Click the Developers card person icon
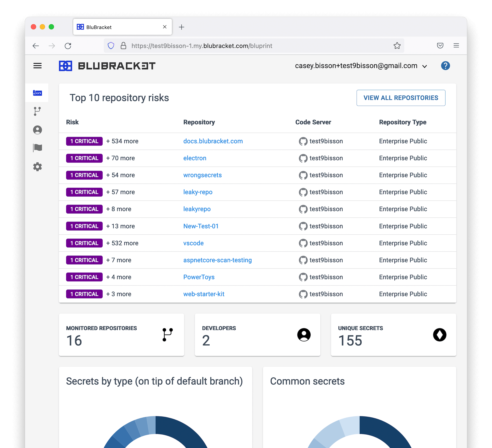This screenshot has width=492, height=448. (x=304, y=335)
